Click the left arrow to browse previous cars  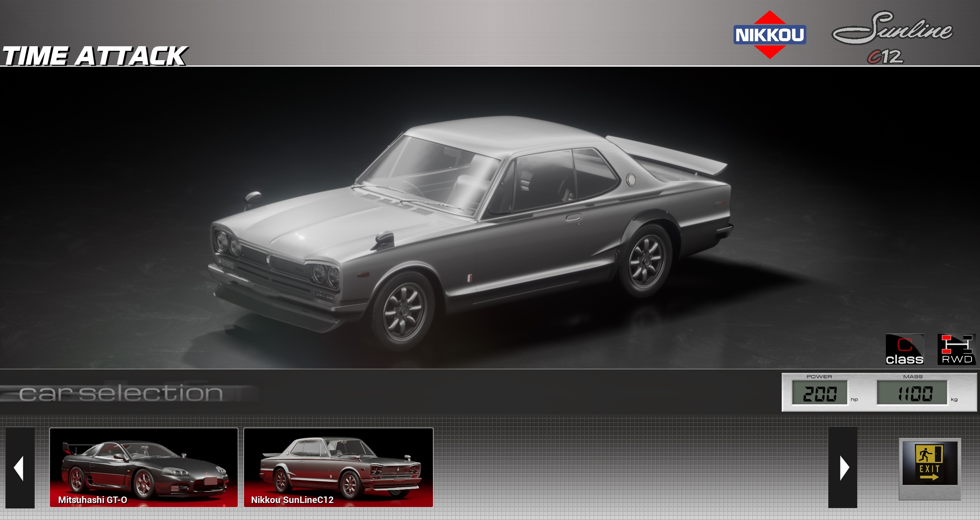tap(20, 468)
